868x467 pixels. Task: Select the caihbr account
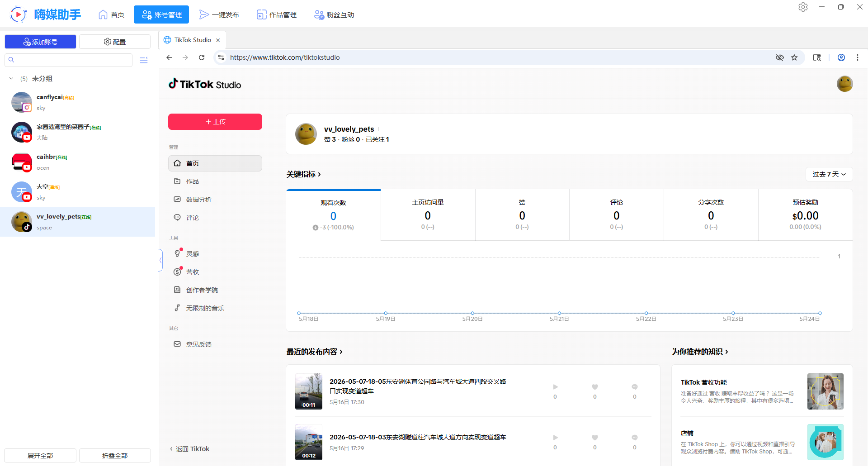[x=78, y=162]
